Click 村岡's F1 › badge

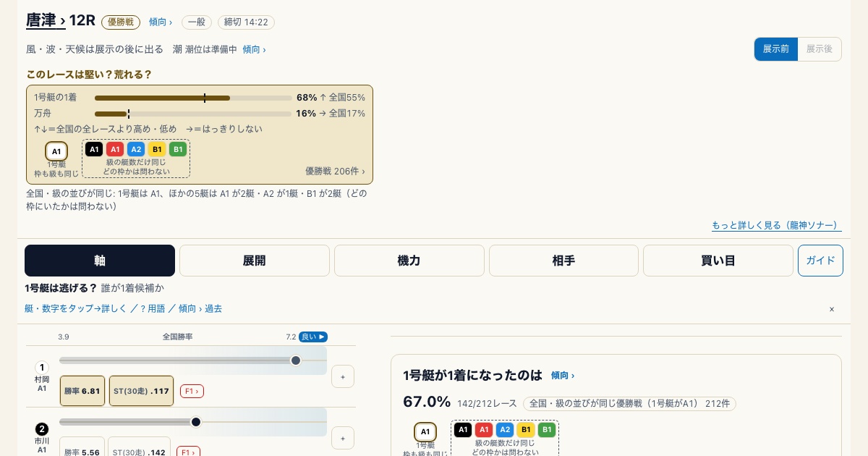tap(192, 391)
